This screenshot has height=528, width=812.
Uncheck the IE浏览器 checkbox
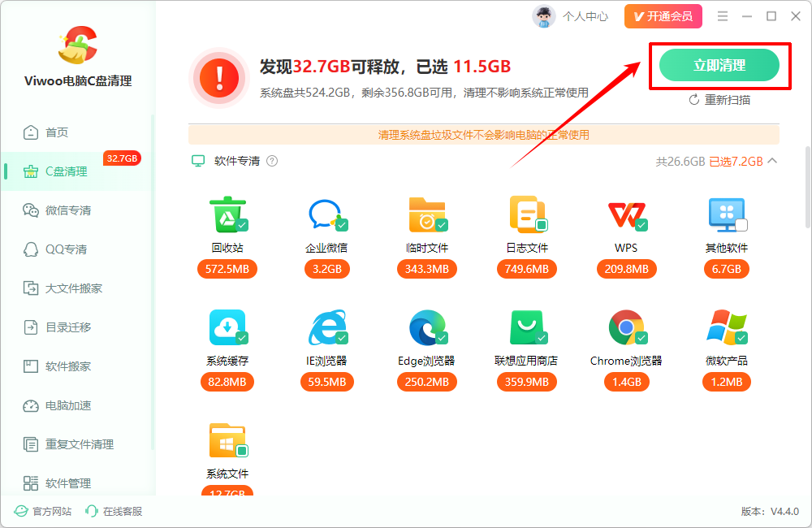tap(342, 338)
